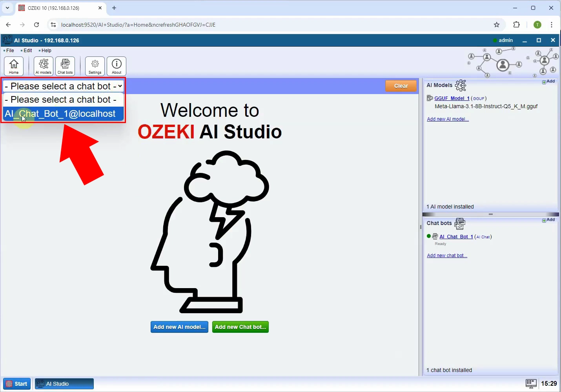Click the '1 AI model installed' status text
Image resolution: width=561 pixels, height=392 pixels.
450,207
